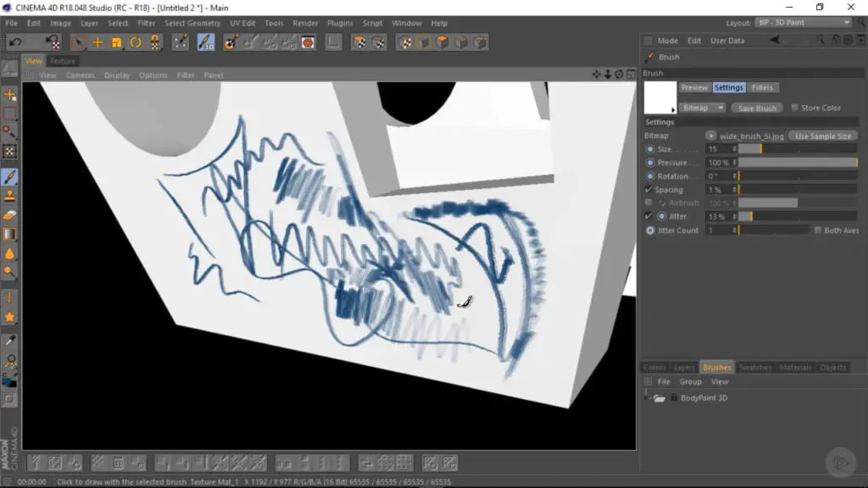Screen dimensions: 868x488
Task: Choose the Brush tool in left palette
Action: point(10,177)
